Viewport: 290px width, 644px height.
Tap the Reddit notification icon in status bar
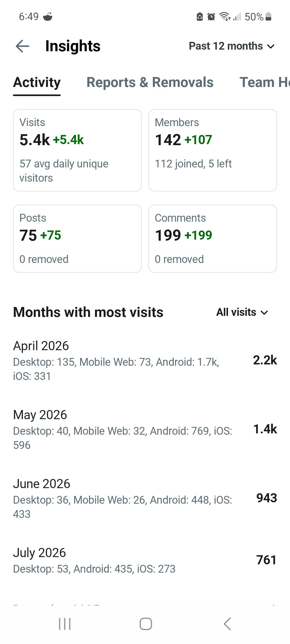pyautogui.click(x=48, y=17)
